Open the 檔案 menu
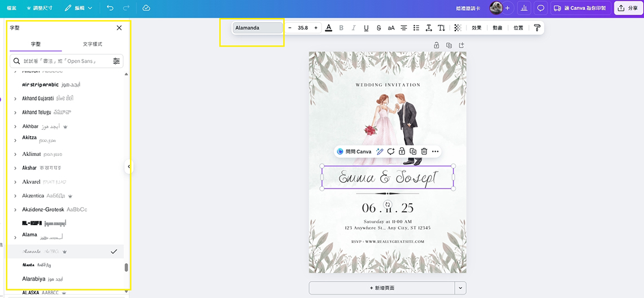 pos(12,8)
